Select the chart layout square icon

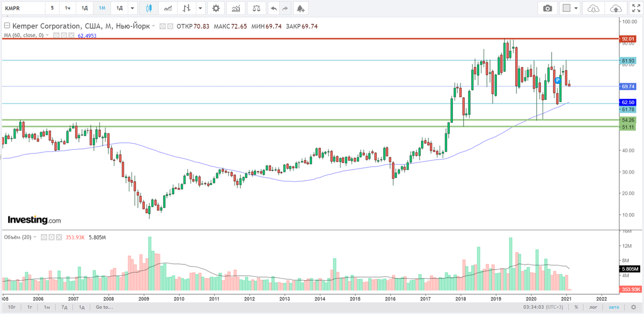pos(566,8)
